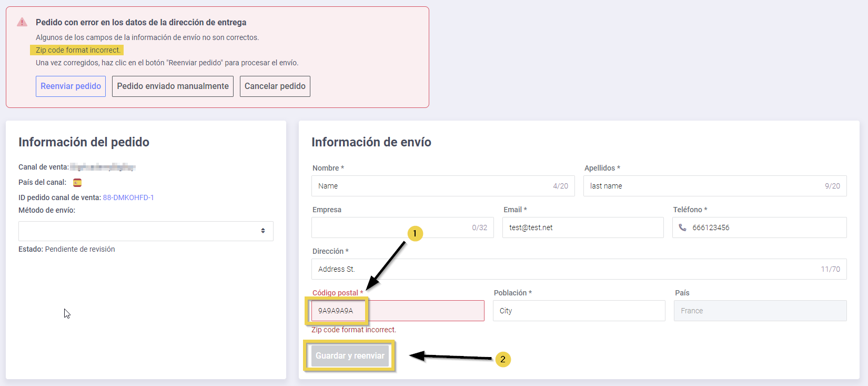Focus the Nombre input field
The image size is (868, 386).
431,186
